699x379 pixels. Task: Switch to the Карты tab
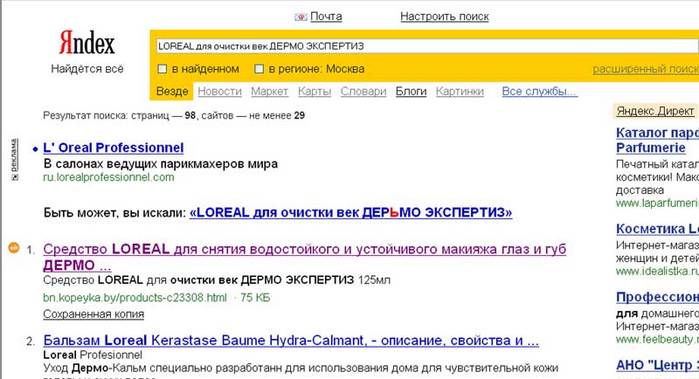pos(314,91)
